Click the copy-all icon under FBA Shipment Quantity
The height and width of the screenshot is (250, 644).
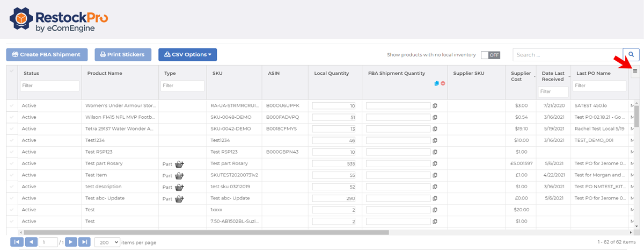(437, 83)
